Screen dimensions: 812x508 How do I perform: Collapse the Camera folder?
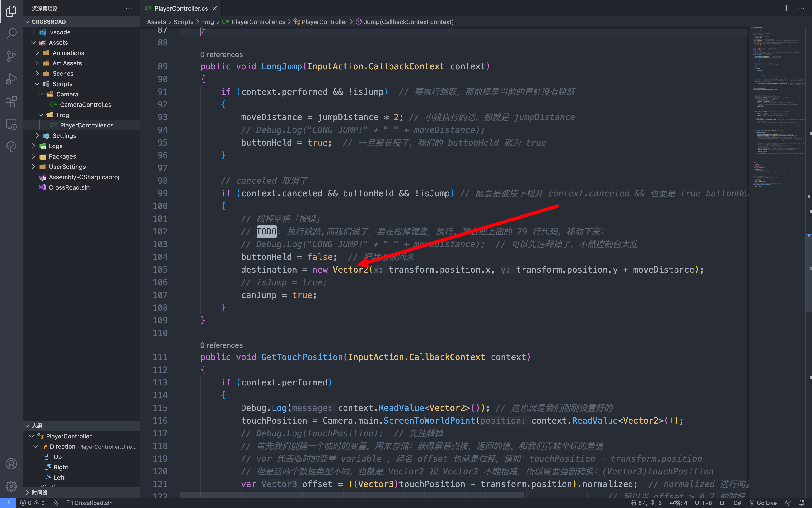pyautogui.click(x=41, y=94)
